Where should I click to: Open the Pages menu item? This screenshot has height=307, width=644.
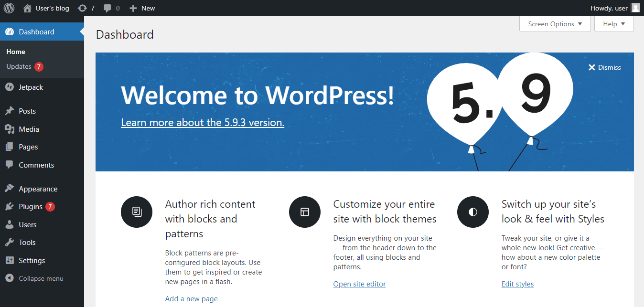click(28, 147)
